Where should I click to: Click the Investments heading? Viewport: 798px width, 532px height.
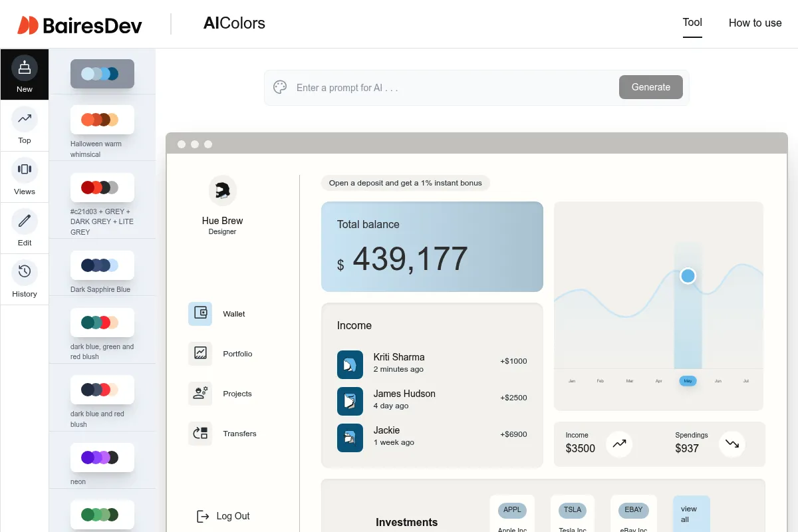click(x=406, y=523)
